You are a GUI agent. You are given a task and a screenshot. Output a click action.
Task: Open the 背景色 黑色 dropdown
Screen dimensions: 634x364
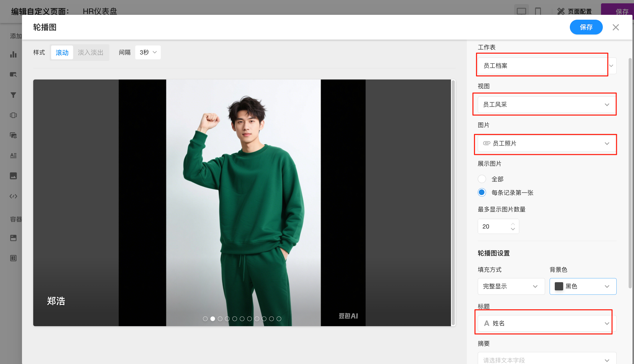pyautogui.click(x=583, y=286)
